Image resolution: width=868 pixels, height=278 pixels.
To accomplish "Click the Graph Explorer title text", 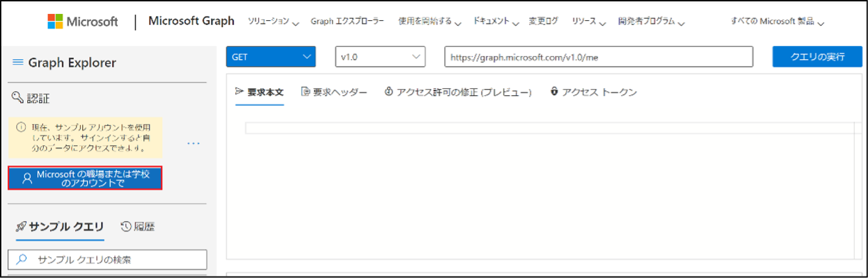I will [72, 63].
